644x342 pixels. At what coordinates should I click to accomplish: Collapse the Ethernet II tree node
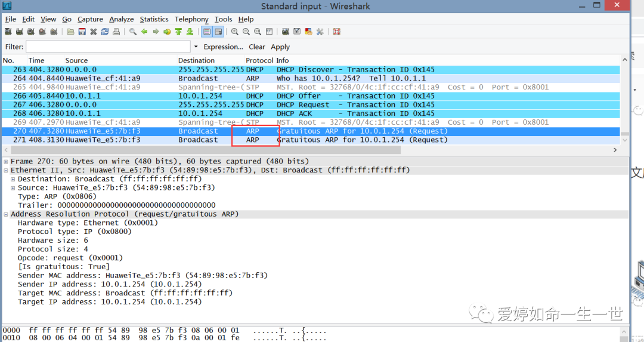6,170
